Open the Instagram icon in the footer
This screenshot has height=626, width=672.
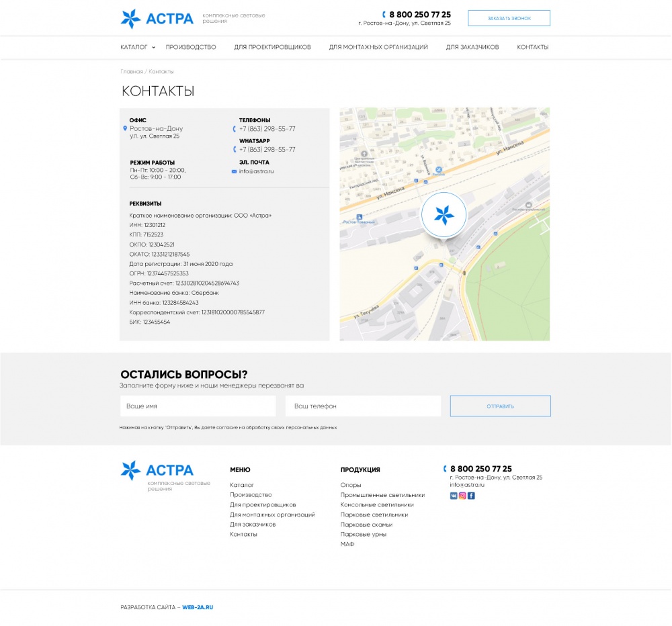point(462,496)
